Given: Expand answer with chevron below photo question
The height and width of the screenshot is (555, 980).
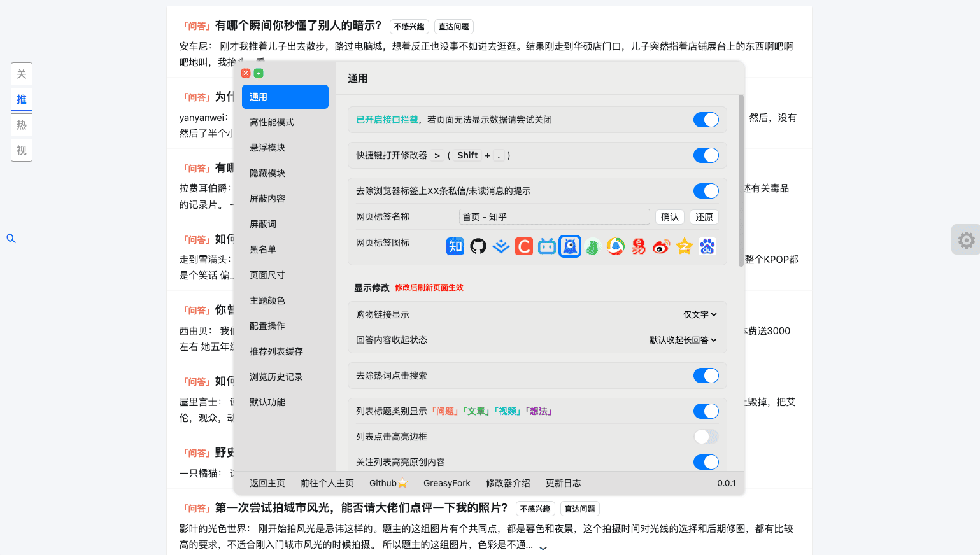Looking at the screenshot, I should [543, 547].
